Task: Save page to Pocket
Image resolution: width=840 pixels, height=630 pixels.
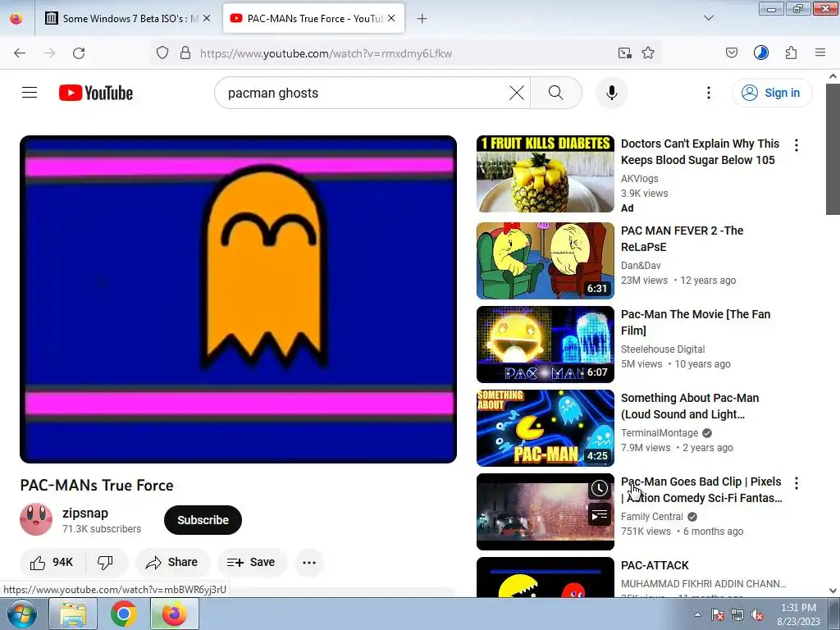Action: point(731,53)
